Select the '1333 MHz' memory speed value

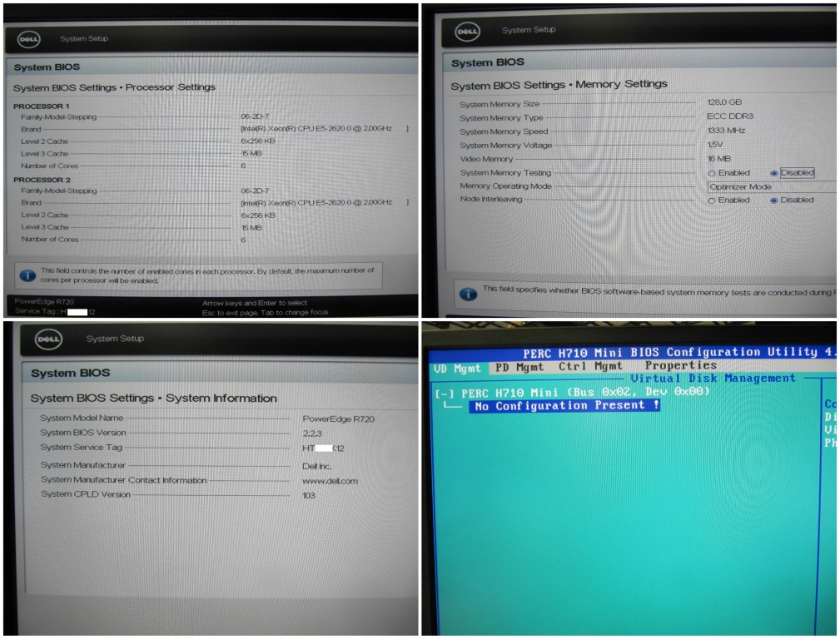click(726, 130)
